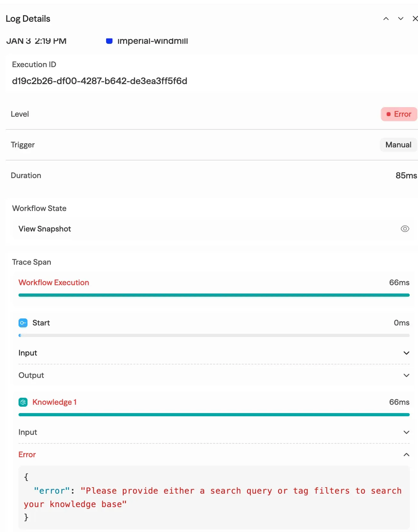Screen dimensions: 418x532
Task: Collapse the Knowledge 1 Error section
Action: (x=406, y=455)
